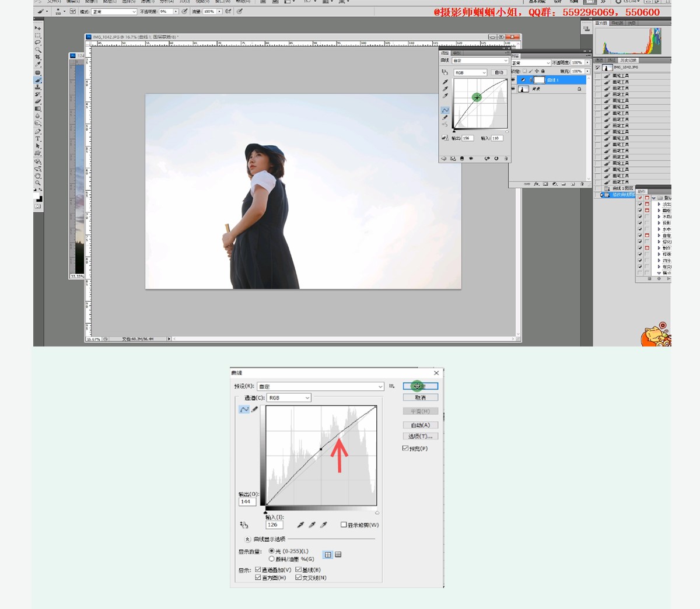Screen dimensions: 700x609
Task: Select the Brush tool in the toolbox
Action: [x=38, y=80]
